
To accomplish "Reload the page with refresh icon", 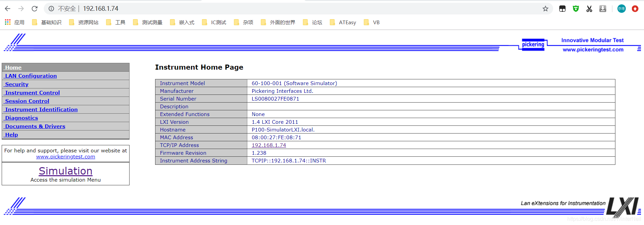I will pyautogui.click(x=34, y=9).
